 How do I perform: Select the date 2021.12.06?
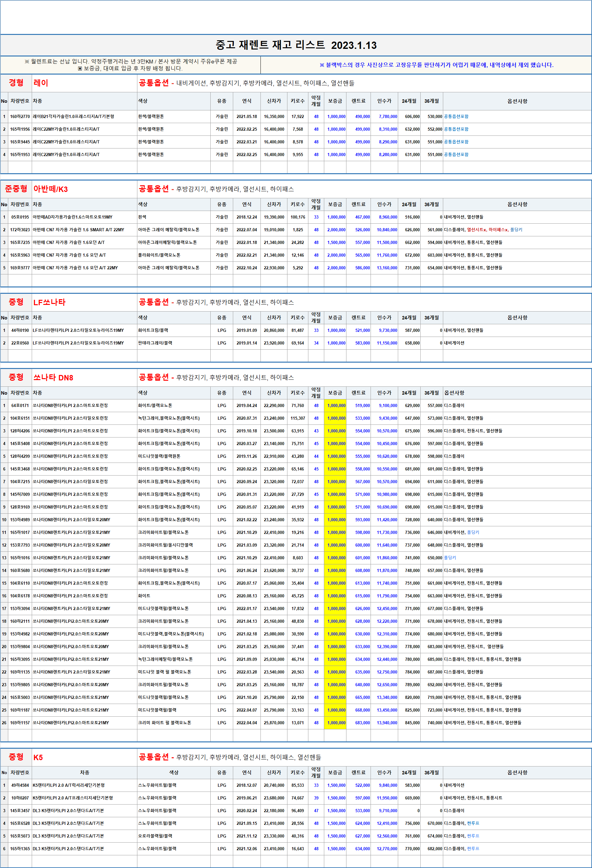click(x=247, y=849)
